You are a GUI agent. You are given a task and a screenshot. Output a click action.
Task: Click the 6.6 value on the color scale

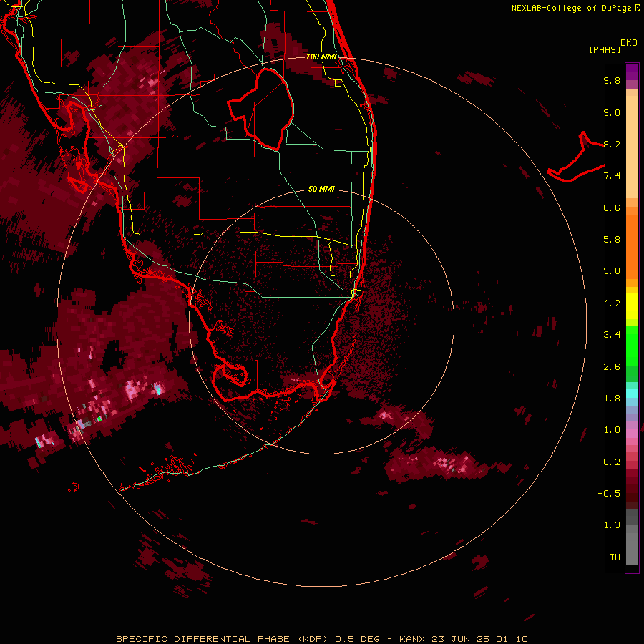pyautogui.click(x=612, y=208)
